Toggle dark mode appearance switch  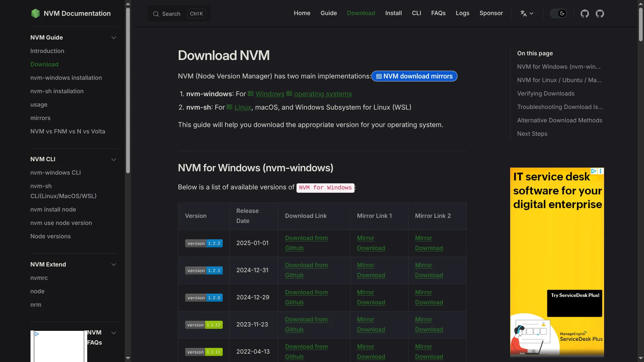(558, 13)
